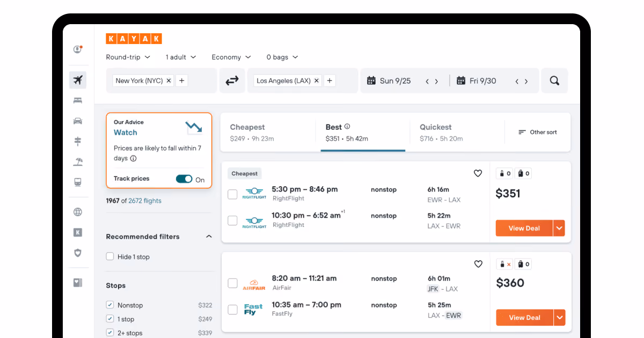Select the 5:30 pm RightFlight departure checkbox
The width and height of the screenshot is (644, 338).
[x=232, y=194]
